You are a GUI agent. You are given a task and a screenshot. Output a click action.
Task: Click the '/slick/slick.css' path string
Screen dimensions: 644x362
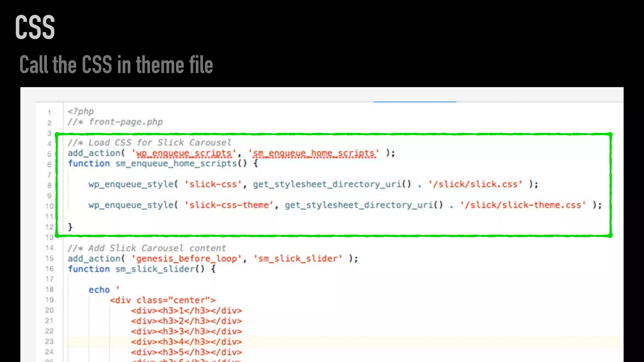click(x=475, y=184)
